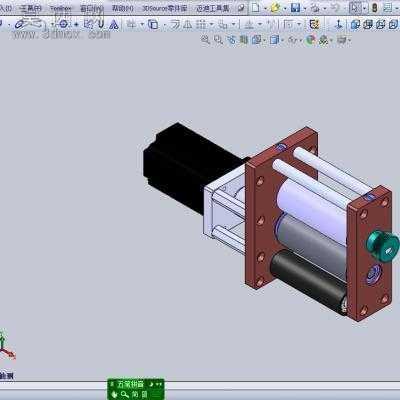Open the 迈迪工具集 menu
Viewport: 400px width, 400px height.
pos(213,8)
